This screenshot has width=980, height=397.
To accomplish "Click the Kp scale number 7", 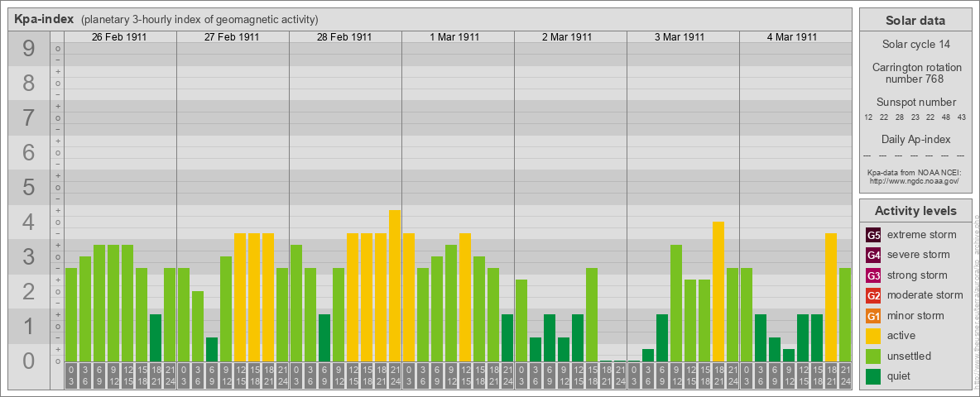I will pyautogui.click(x=29, y=117).
